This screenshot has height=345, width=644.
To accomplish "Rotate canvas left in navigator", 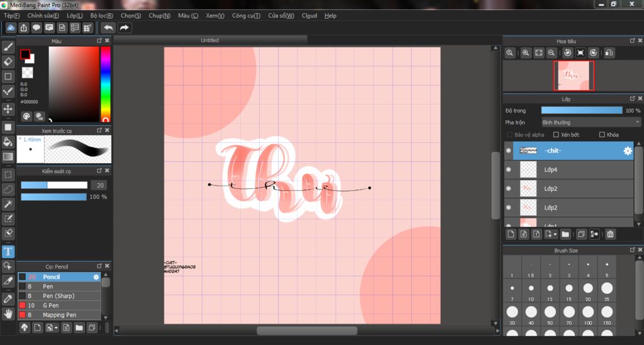I will pyautogui.click(x=568, y=53).
